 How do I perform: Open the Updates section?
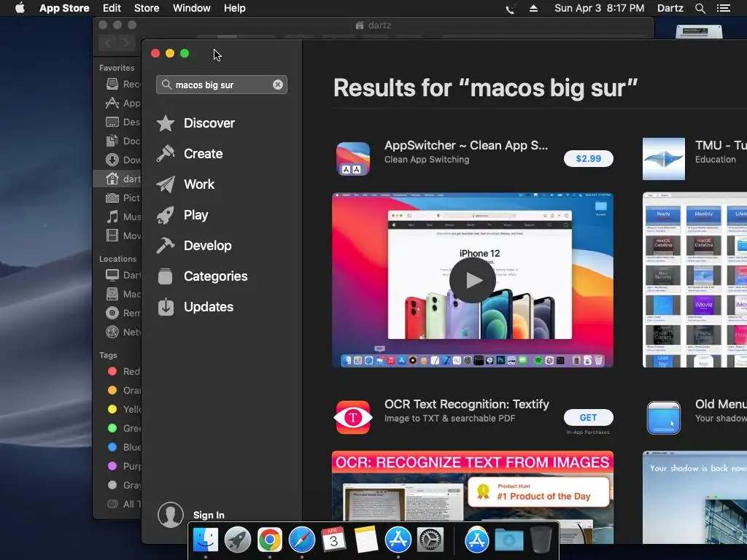pyautogui.click(x=195, y=307)
